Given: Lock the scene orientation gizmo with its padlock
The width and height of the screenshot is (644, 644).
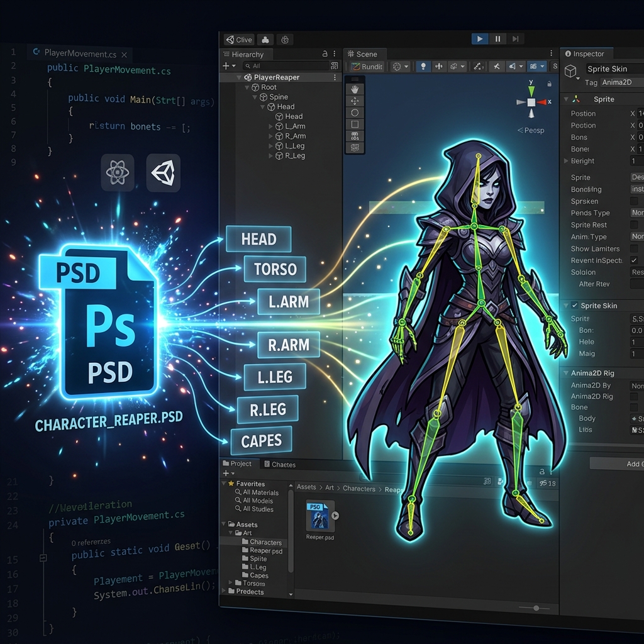Looking at the screenshot, I should pyautogui.click(x=549, y=84).
